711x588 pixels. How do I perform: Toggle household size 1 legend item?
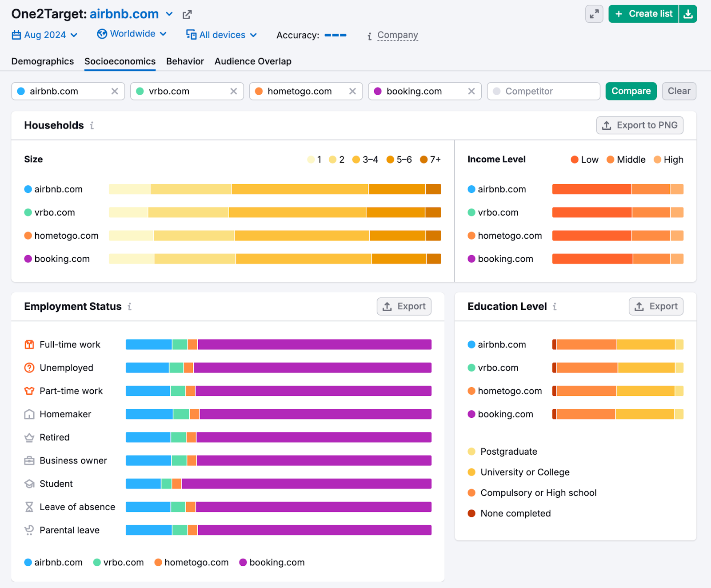(315, 160)
